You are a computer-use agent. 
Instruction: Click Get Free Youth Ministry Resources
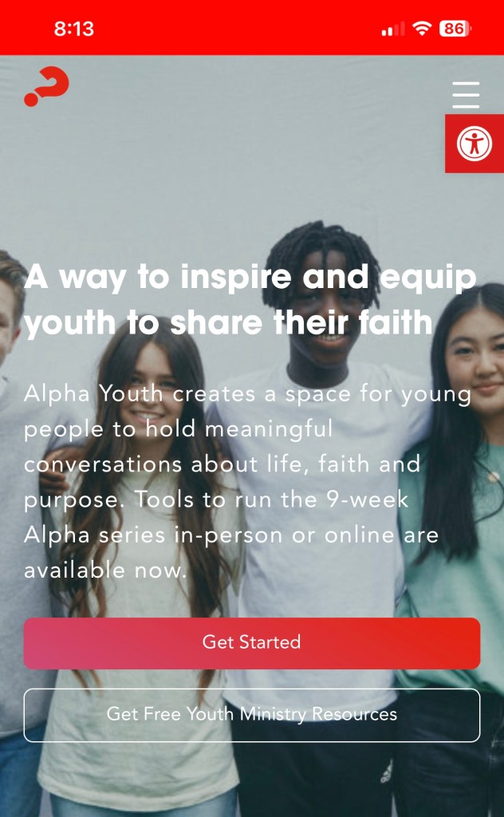click(251, 715)
